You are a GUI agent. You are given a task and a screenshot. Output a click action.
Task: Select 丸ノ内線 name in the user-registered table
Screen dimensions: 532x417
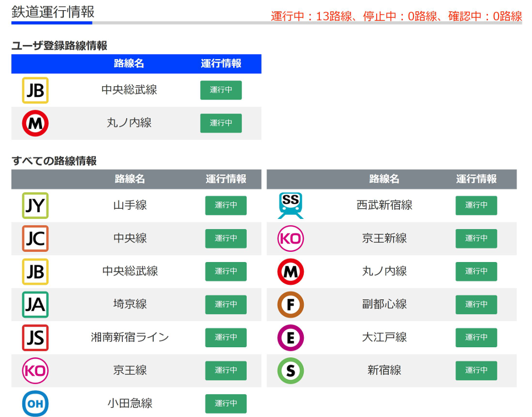click(129, 123)
